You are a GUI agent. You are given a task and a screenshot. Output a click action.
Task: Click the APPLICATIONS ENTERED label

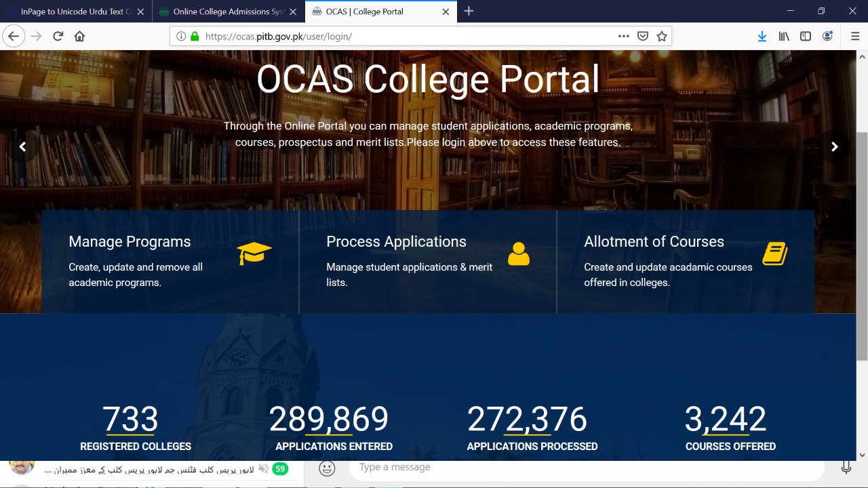click(334, 447)
